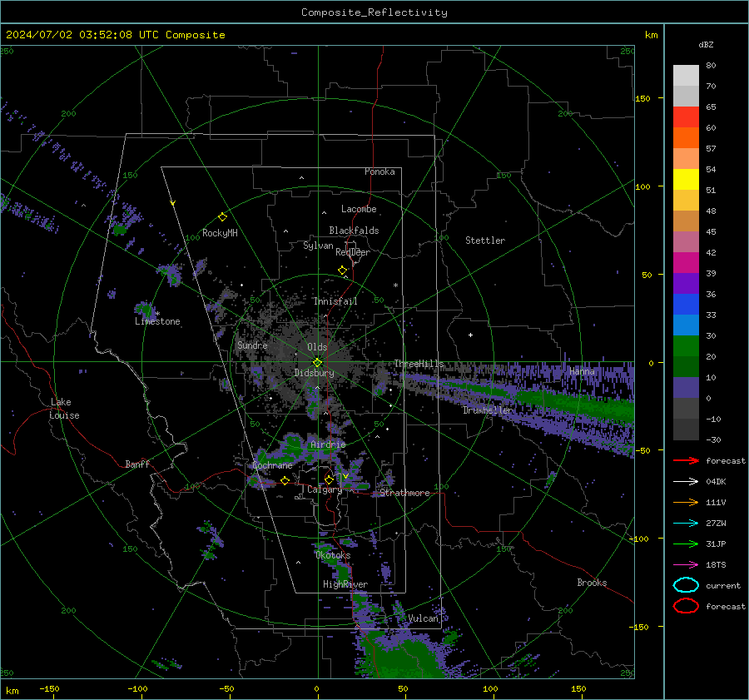Click the HighRiver town label

(x=345, y=584)
